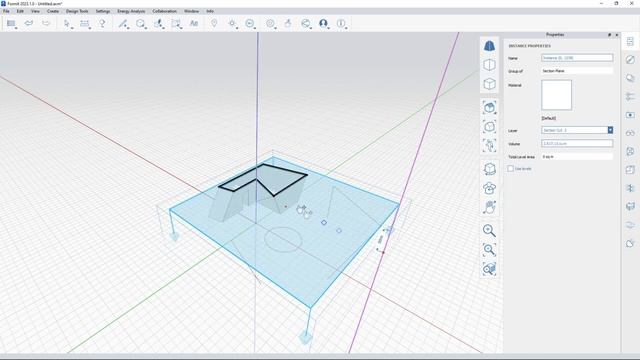The width and height of the screenshot is (640, 360).
Task: Open the Info circle icon in toolbar
Action: (341, 24)
